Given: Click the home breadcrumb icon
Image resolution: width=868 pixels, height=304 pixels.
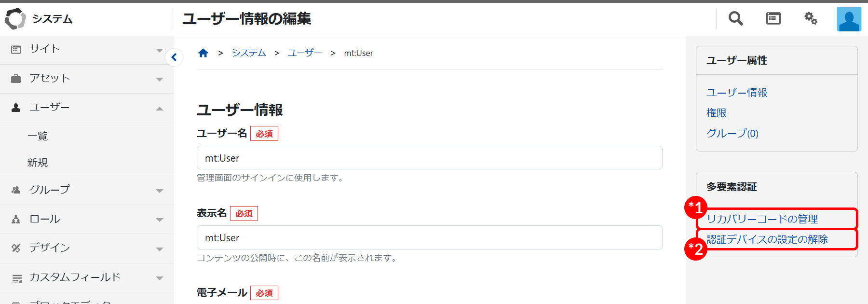Looking at the screenshot, I should (x=203, y=53).
